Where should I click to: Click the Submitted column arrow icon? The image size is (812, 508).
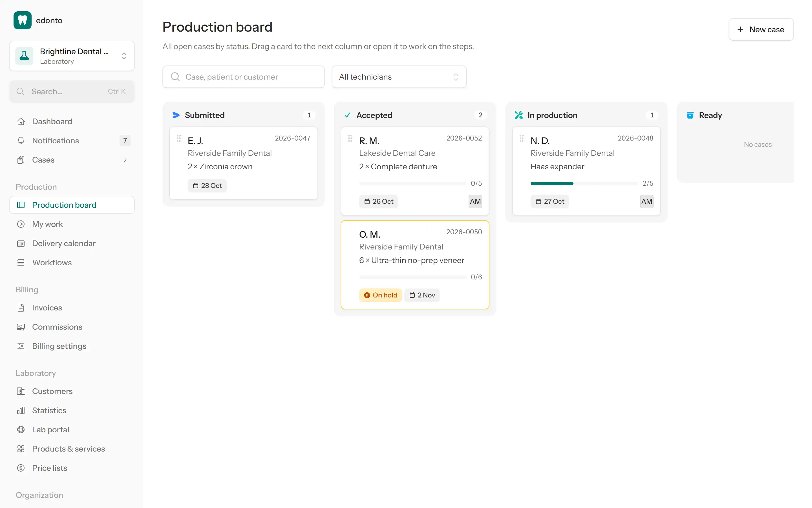click(176, 115)
